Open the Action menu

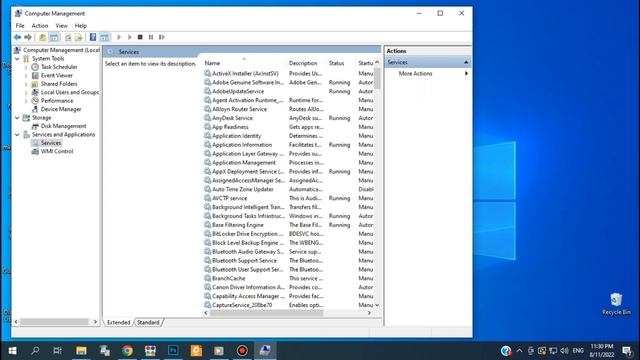40,26
